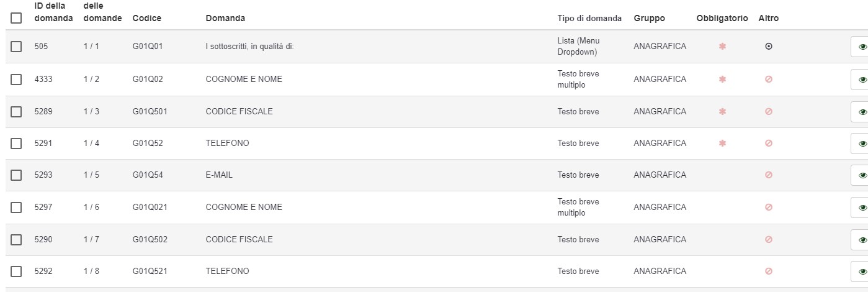Click the 'ID della domanda' column header
The width and height of the screenshot is (868, 292).
click(x=53, y=12)
